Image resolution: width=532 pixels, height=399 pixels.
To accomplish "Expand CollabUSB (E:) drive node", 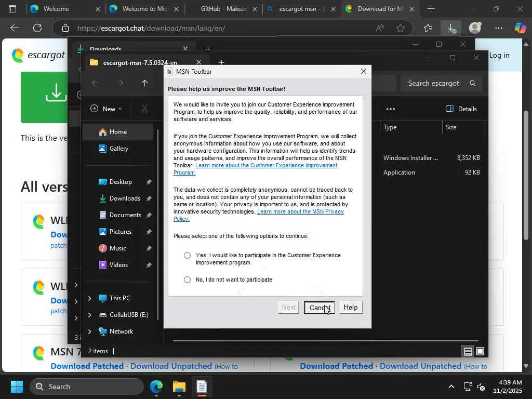I will tap(89, 315).
